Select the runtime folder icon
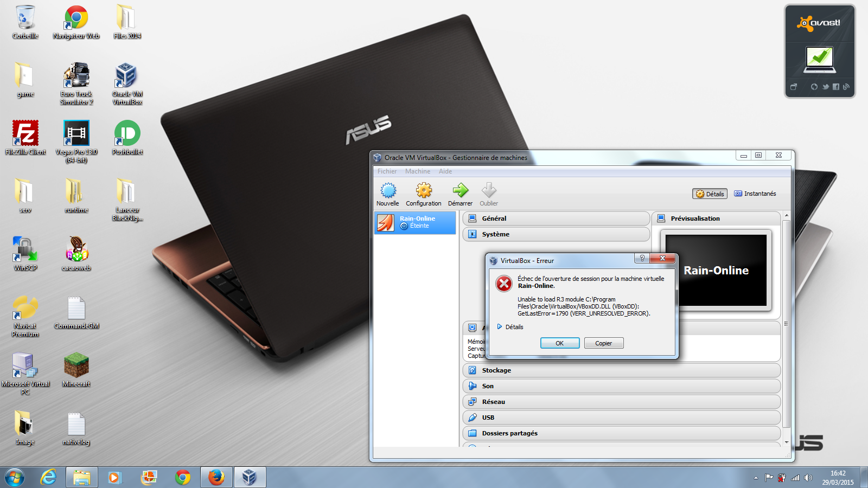Screen dimensions: 868x488 click(x=76, y=196)
